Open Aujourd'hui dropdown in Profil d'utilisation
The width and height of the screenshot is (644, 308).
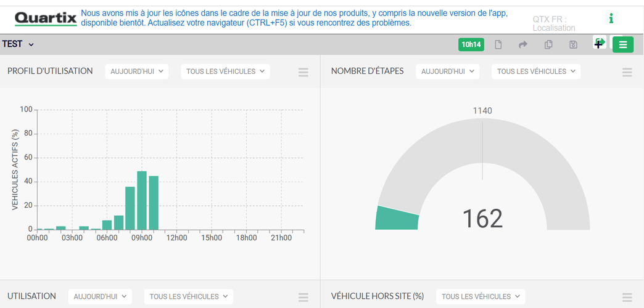136,71
